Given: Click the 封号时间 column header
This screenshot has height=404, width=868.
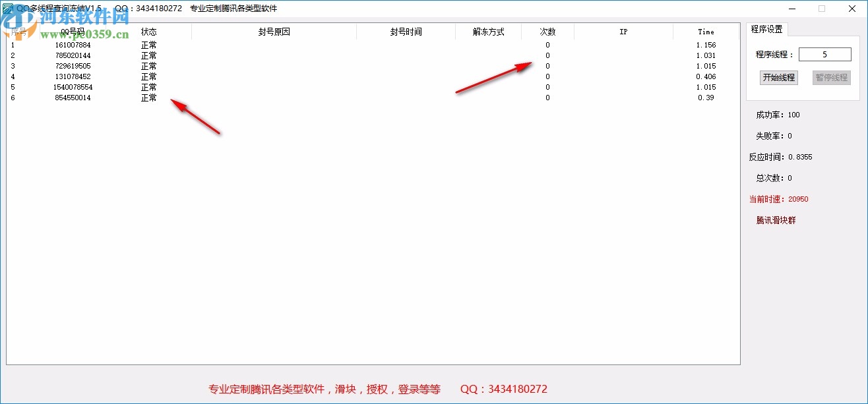Looking at the screenshot, I should [x=405, y=31].
